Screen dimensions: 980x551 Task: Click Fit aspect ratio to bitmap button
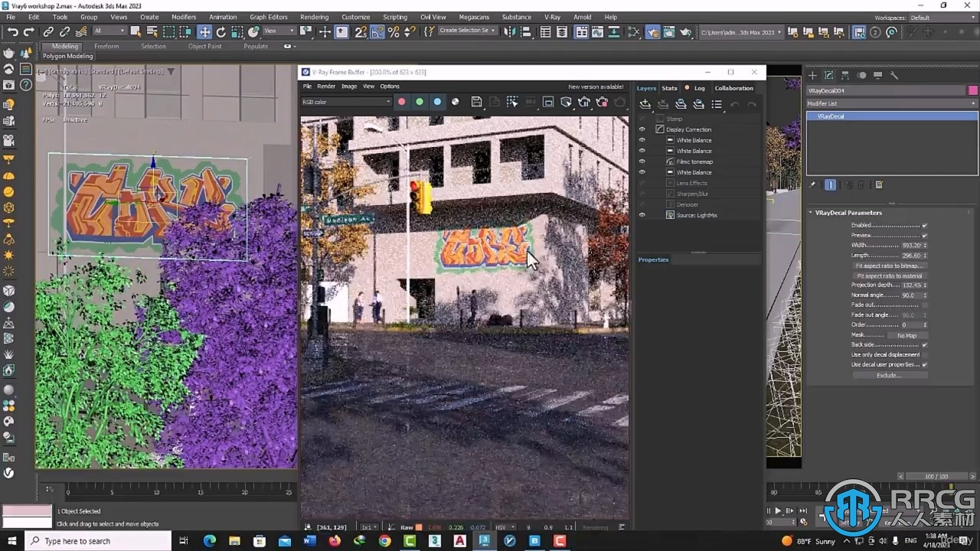coord(890,266)
